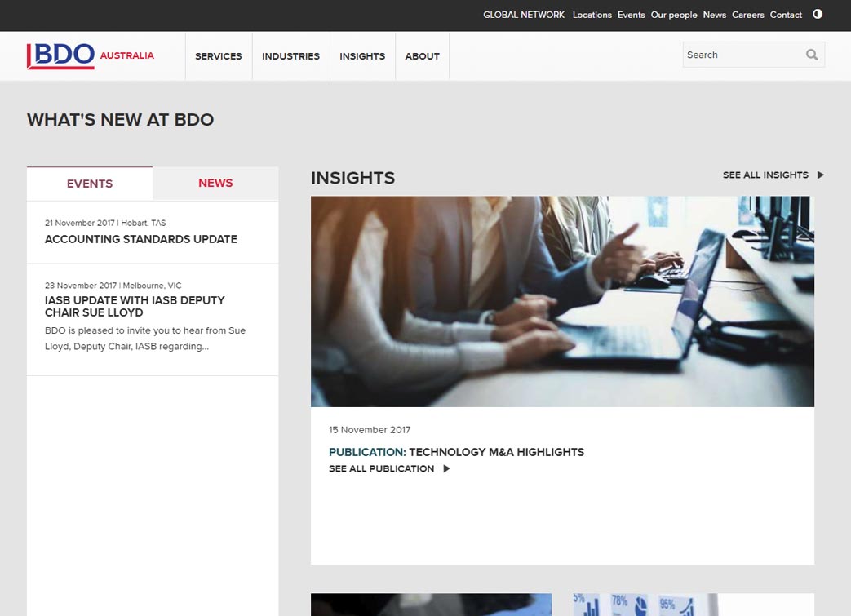Open the ACCOUNTING STANDARDS UPDATE event
The width and height of the screenshot is (851, 616).
click(140, 239)
